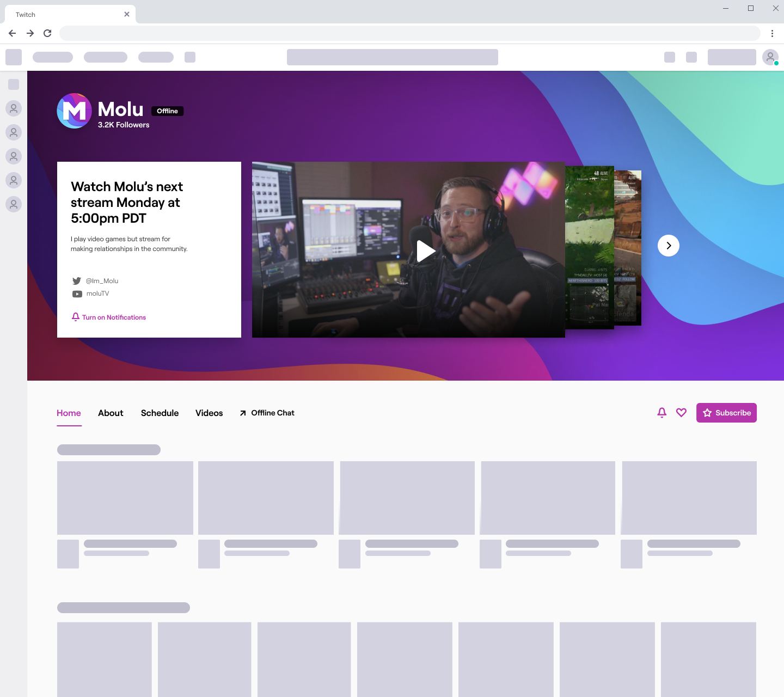The height and width of the screenshot is (697, 784).
Task: Click the bell icon in notifications link
Action: coord(76,317)
